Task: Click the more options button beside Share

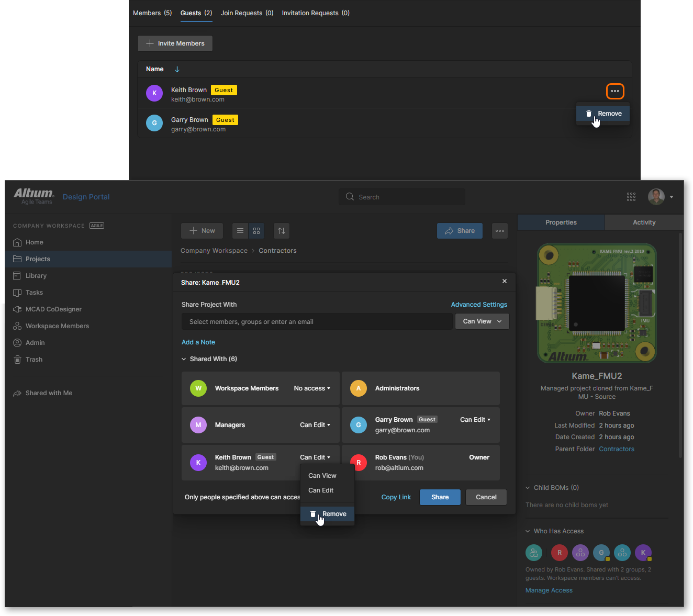Action: [500, 231]
